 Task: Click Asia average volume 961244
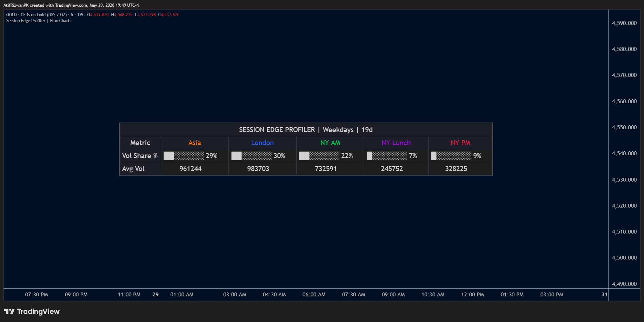click(x=191, y=169)
